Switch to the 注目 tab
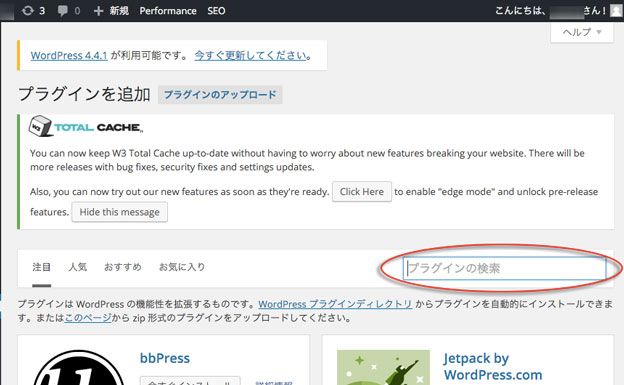624x385 pixels. click(x=41, y=267)
